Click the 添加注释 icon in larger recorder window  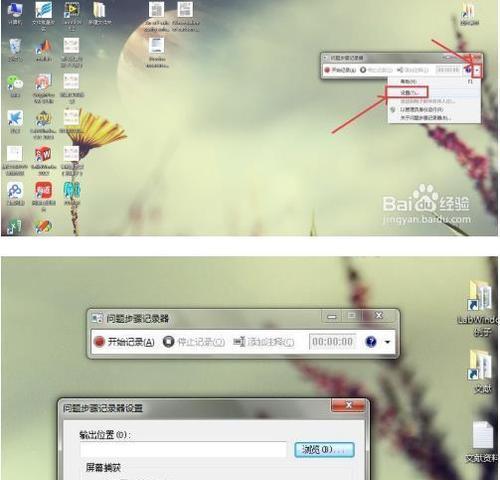point(239,342)
